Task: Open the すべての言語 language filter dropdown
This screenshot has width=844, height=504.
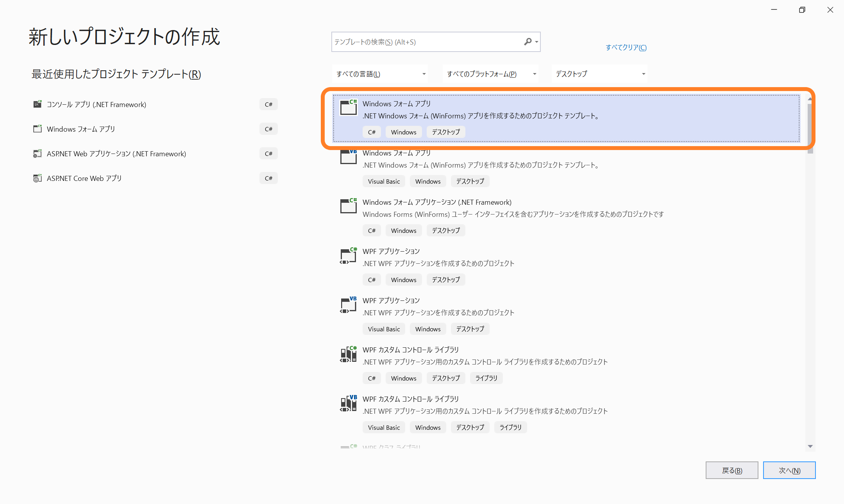Action: click(x=380, y=74)
